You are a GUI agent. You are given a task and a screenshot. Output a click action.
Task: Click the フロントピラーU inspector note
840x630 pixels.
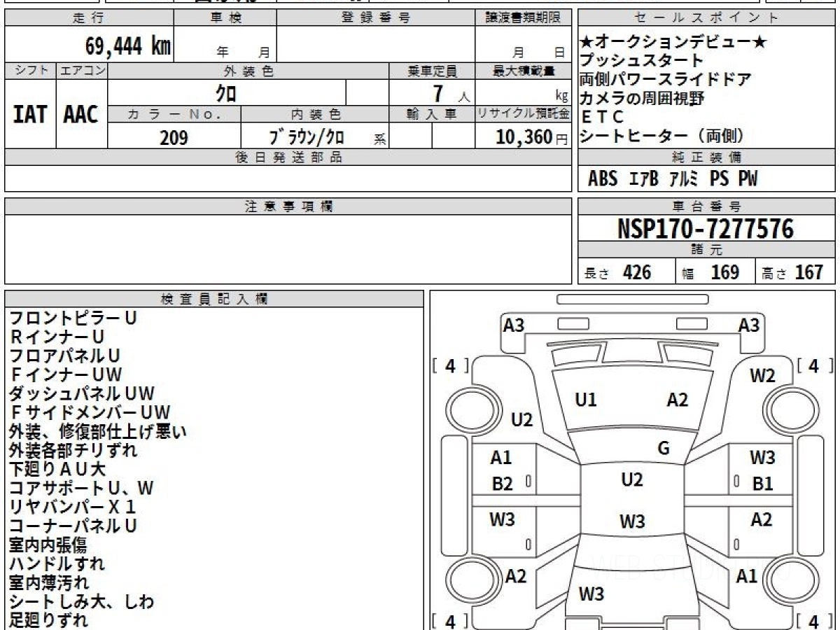73,318
